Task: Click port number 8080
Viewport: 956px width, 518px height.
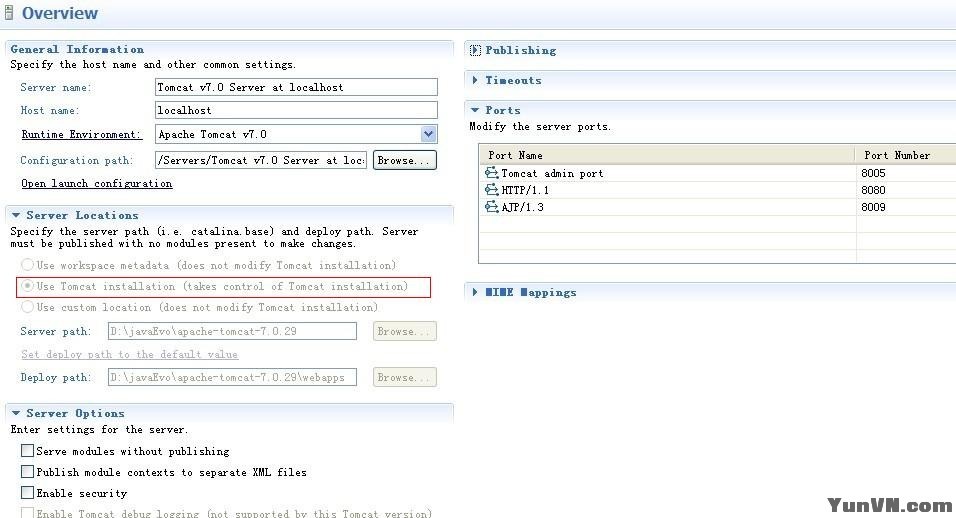Action: coord(873,190)
